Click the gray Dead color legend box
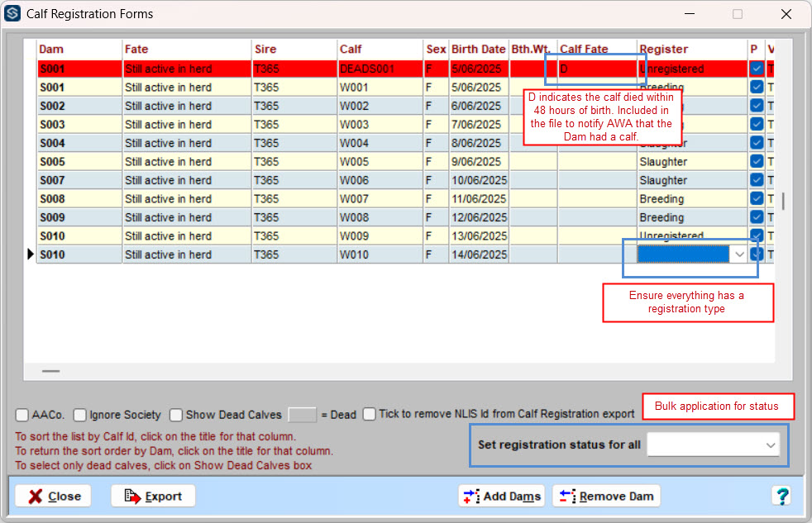This screenshot has height=523, width=812. tap(302, 415)
